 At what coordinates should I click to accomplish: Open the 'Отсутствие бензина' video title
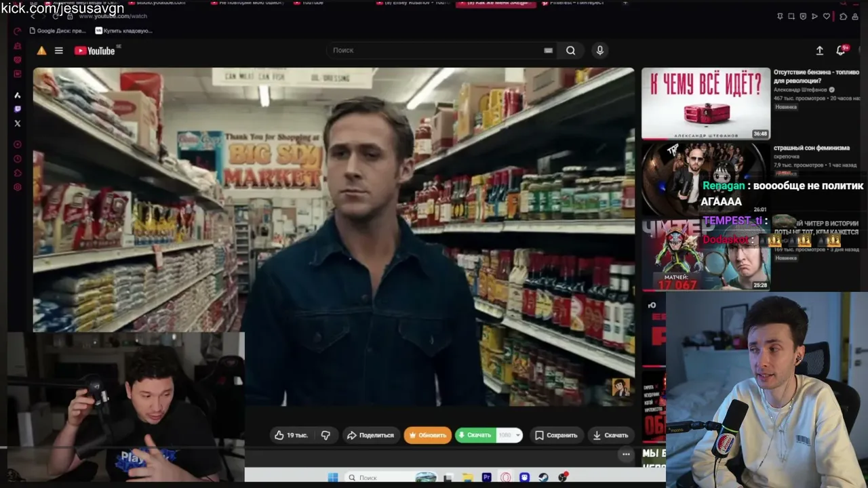pos(816,76)
